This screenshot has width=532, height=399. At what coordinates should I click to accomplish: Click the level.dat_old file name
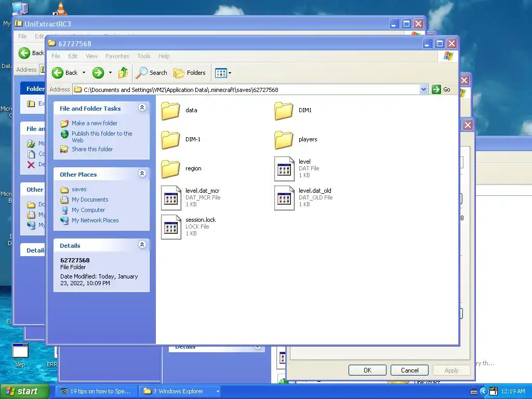315,191
